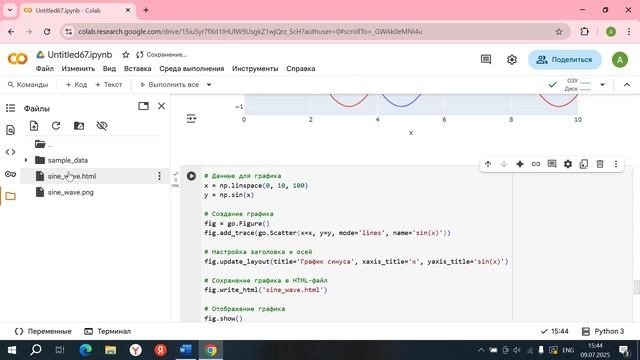Screen dimensions: 640x360
Task: Open a new browser tab
Action: (146, 10)
